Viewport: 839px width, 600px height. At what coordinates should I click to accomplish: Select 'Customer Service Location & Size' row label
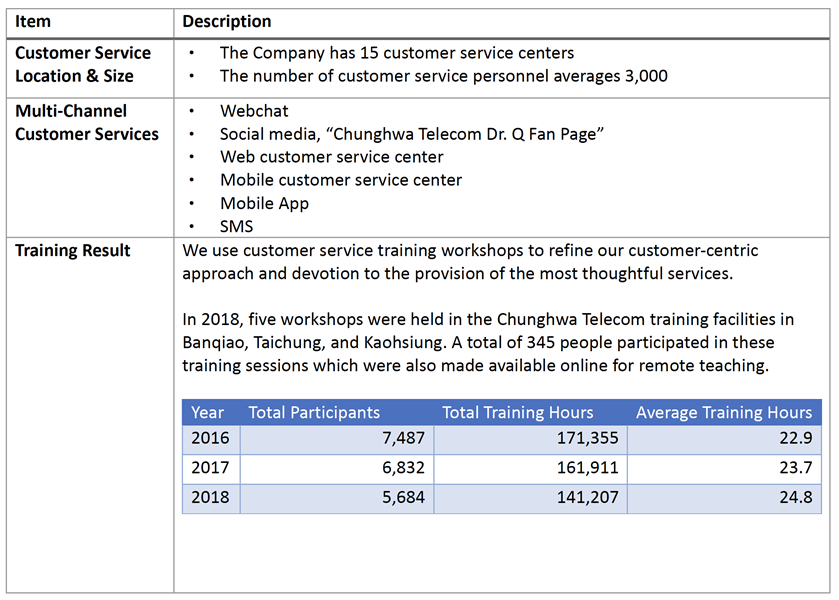click(83, 64)
